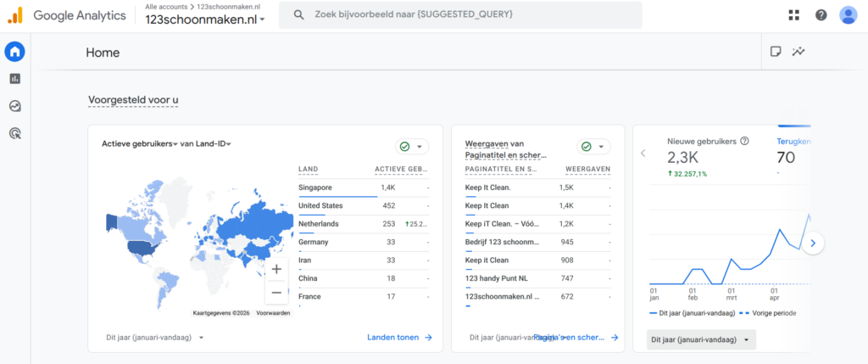The width and height of the screenshot is (868, 364).
Task: Open data quality dropdown on country card
Action: 412,146
